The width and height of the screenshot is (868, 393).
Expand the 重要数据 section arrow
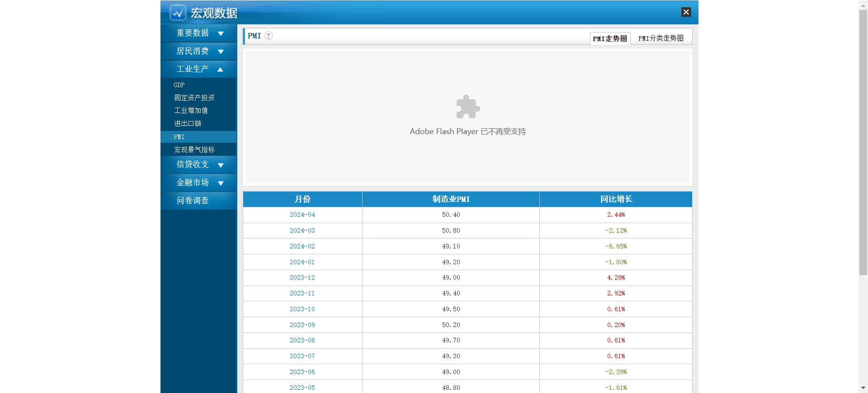point(221,33)
